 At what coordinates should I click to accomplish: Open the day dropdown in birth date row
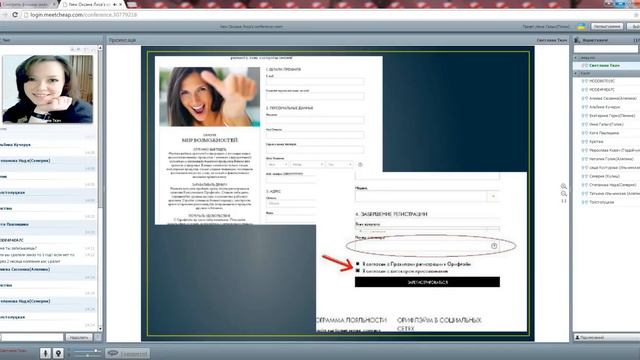(x=277, y=164)
